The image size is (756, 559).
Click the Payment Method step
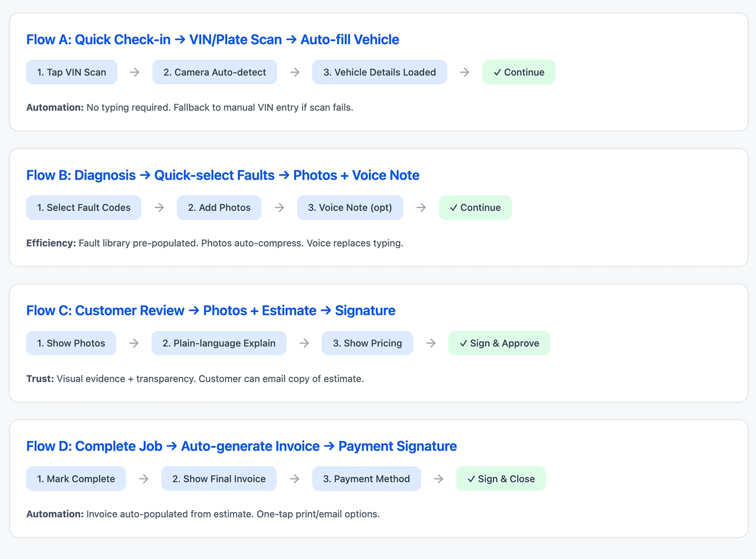pyautogui.click(x=366, y=479)
